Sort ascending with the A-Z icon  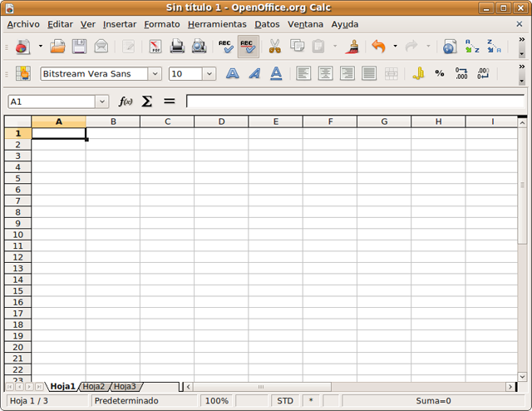[472, 47]
